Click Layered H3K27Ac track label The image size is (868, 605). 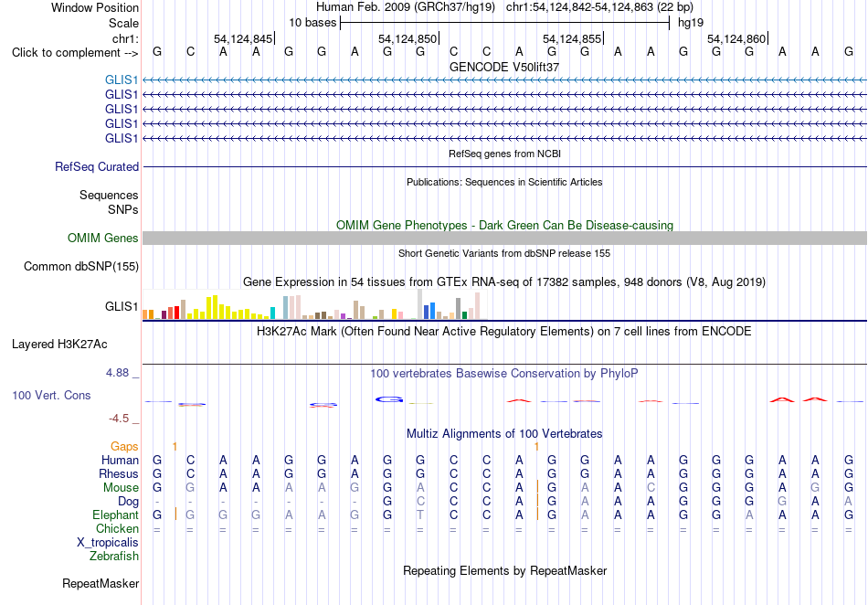pyautogui.click(x=59, y=345)
